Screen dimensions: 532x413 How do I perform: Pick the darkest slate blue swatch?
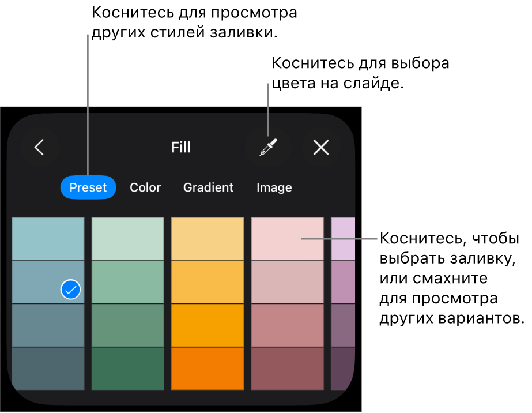48,368
